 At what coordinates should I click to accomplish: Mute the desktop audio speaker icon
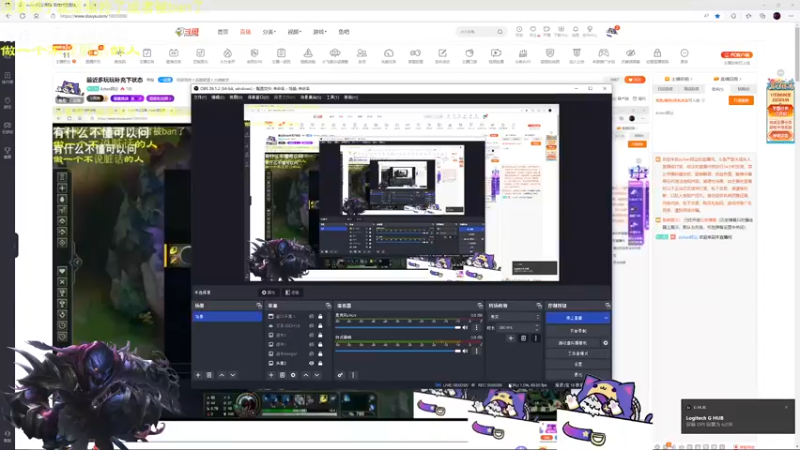coord(465,351)
